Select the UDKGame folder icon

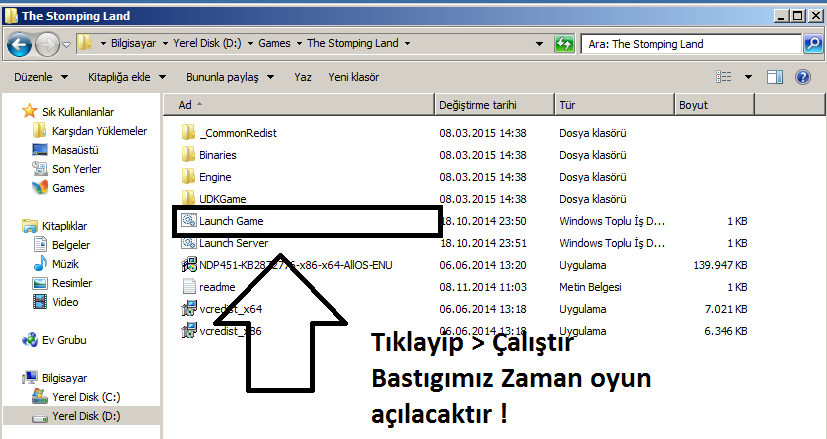[x=188, y=198]
